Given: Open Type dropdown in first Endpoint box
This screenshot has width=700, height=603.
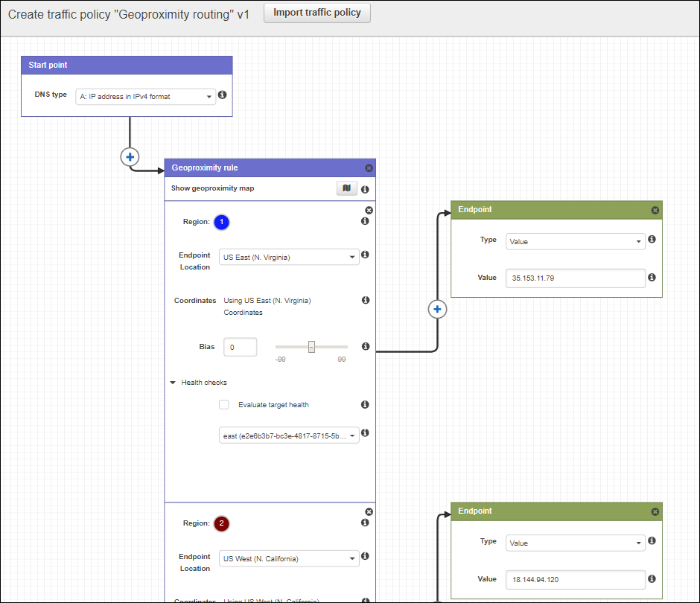Looking at the screenshot, I should (576, 241).
